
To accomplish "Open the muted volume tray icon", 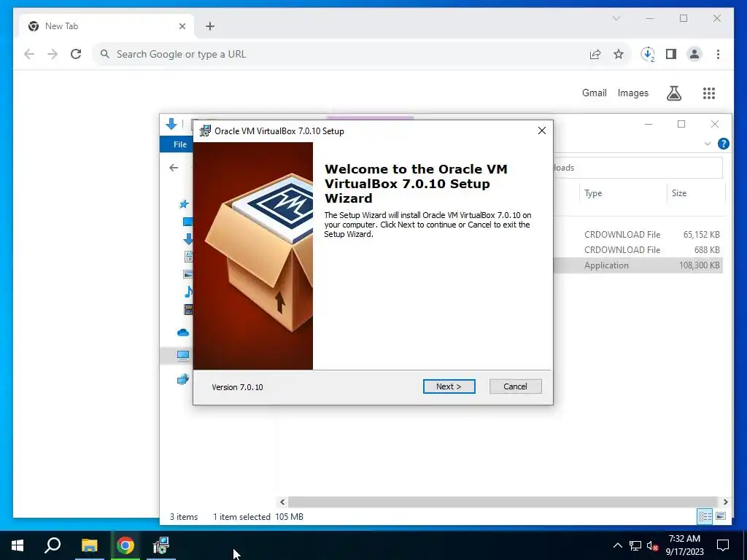I will pos(653,545).
